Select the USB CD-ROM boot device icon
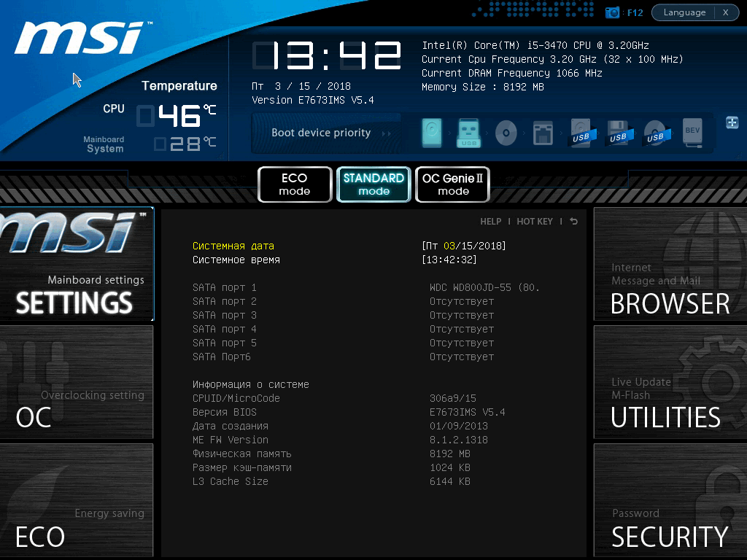The height and width of the screenshot is (560, 747). point(656,133)
